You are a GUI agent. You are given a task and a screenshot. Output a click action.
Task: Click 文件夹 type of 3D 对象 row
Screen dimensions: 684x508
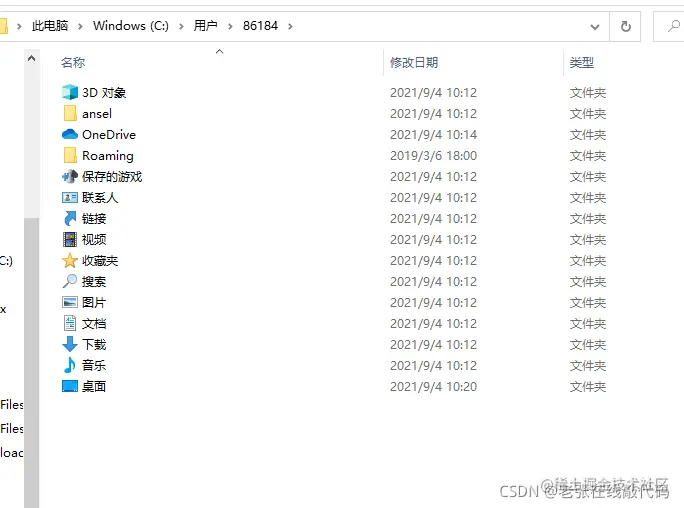(588, 92)
